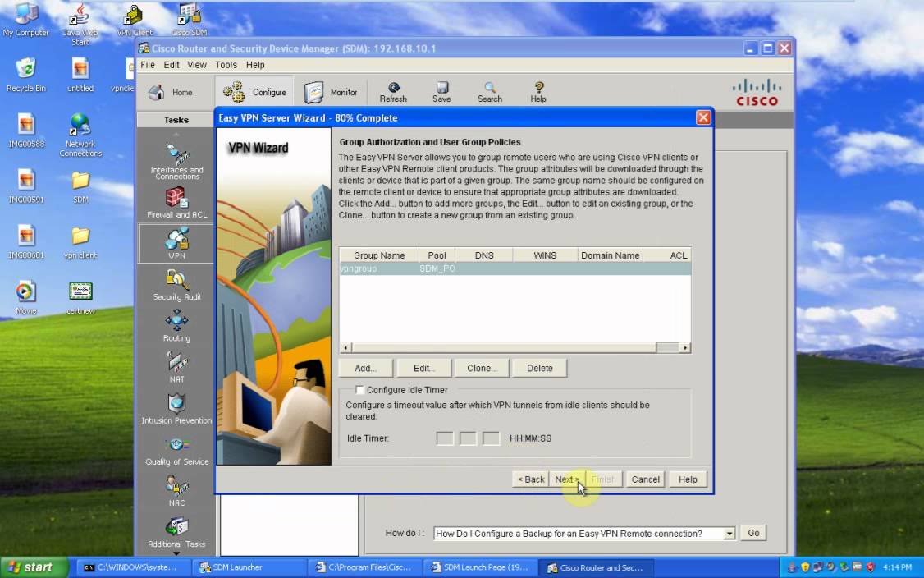Screen dimensions: 924x578
Task: Click the Go button beside How do I
Action: (x=753, y=533)
